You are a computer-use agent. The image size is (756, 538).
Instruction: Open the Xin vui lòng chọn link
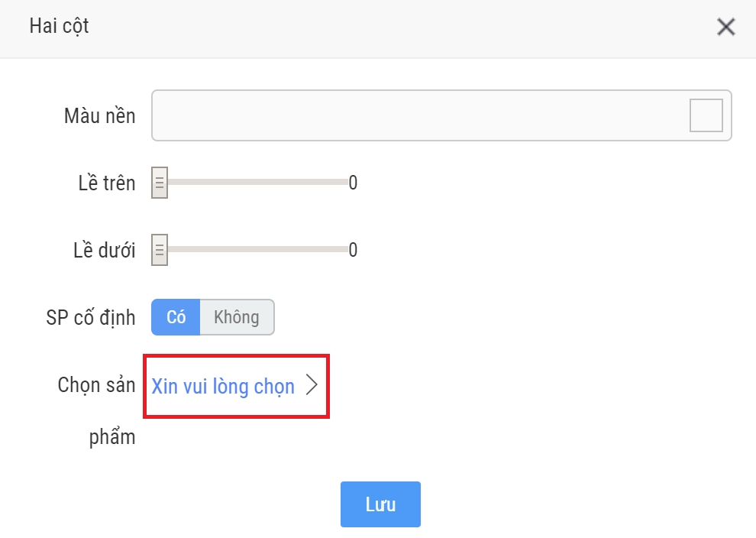pyautogui.click(x=223, y=386)
